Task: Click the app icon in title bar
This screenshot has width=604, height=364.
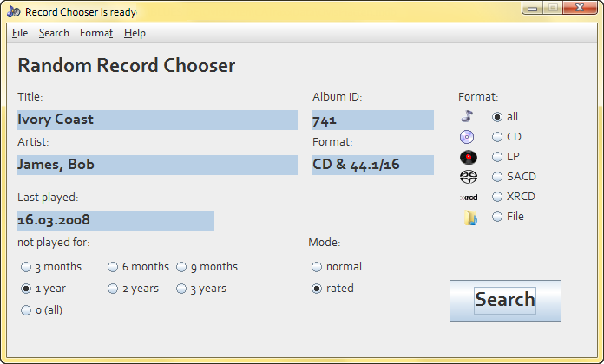Action: tap(14, 11)
